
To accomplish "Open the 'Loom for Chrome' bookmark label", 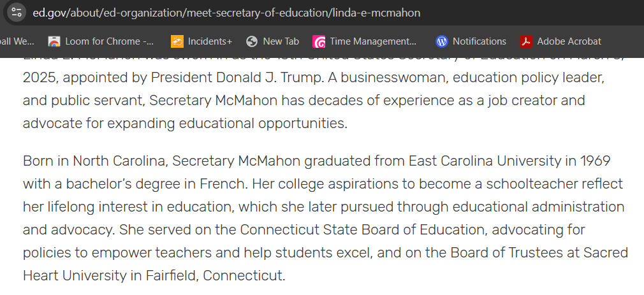I will (x=109, y=41).
